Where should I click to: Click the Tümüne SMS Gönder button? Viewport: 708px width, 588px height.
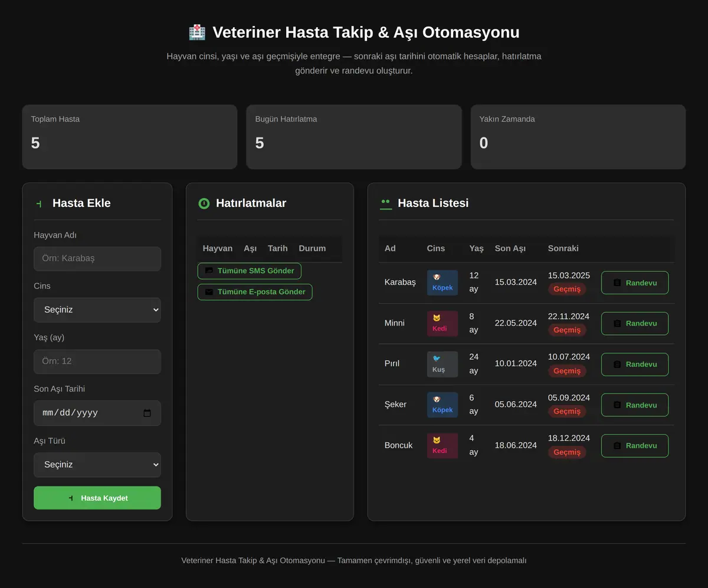tap(250, 271)
